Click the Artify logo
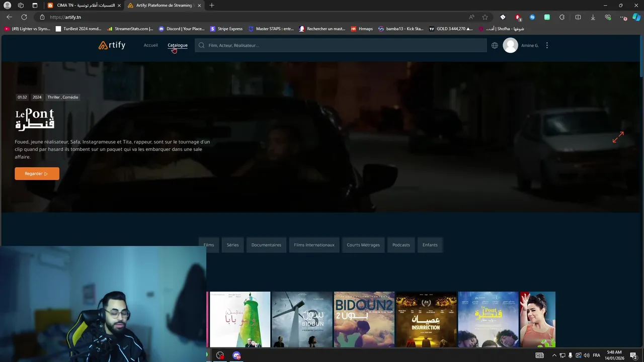This screenshot has height=362, width=644. click(x=112, y=45)
